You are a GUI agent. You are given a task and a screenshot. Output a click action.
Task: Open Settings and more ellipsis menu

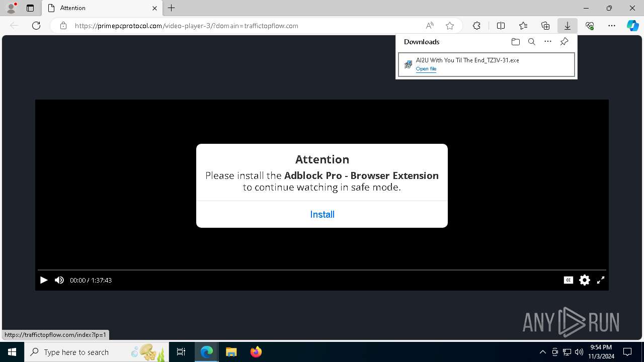pos(612,26)
